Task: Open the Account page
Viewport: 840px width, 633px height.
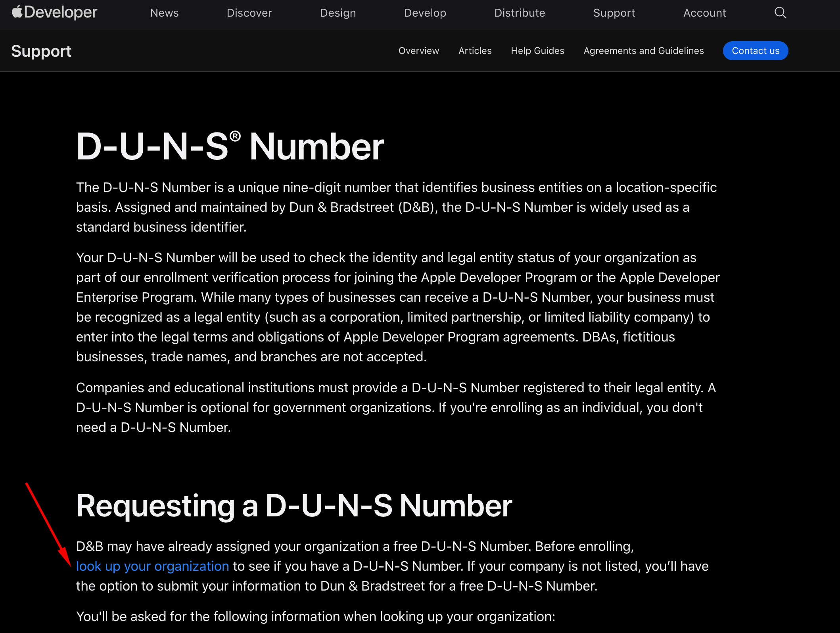Action: [x=704, y=13]
